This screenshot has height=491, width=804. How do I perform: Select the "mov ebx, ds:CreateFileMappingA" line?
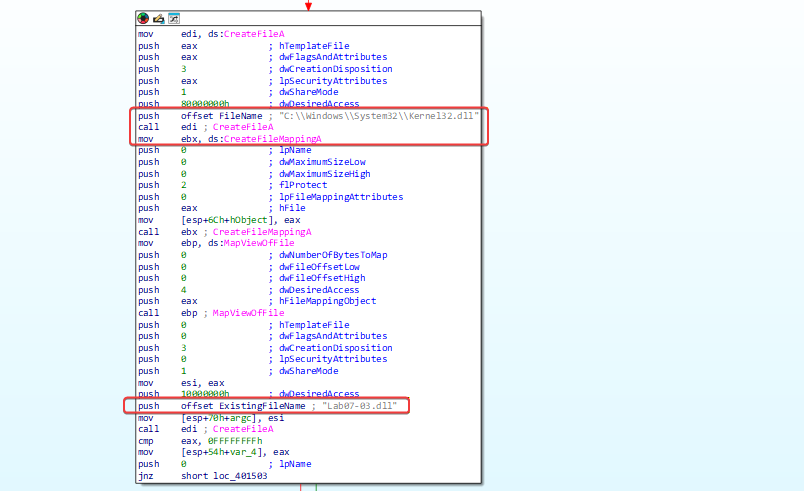point(229,139)
